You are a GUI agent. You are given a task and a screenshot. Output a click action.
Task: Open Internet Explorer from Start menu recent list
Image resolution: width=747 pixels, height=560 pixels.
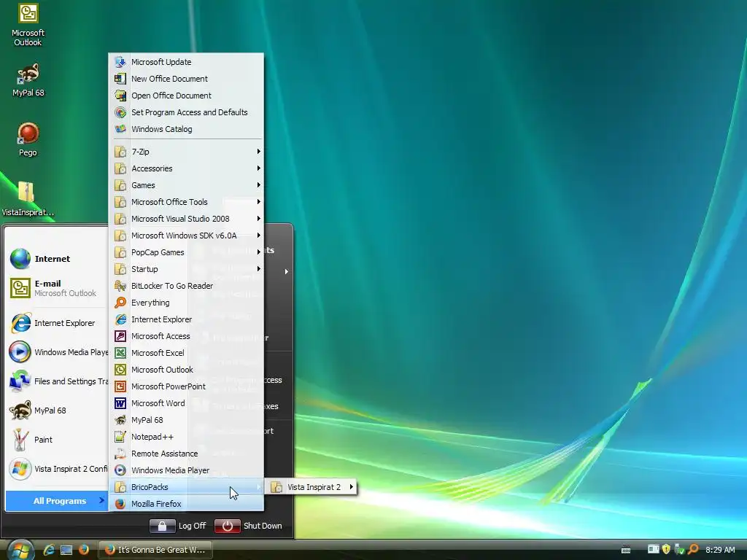[57, 323]
